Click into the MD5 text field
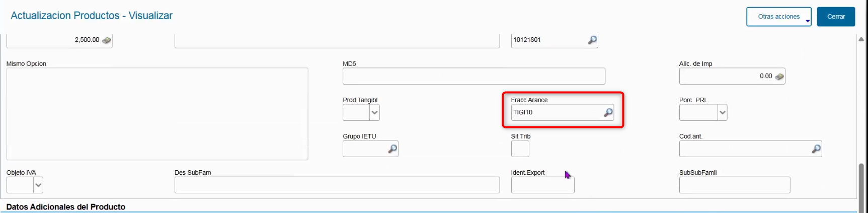The image size is (868, 213). click(x=474, y=76)
